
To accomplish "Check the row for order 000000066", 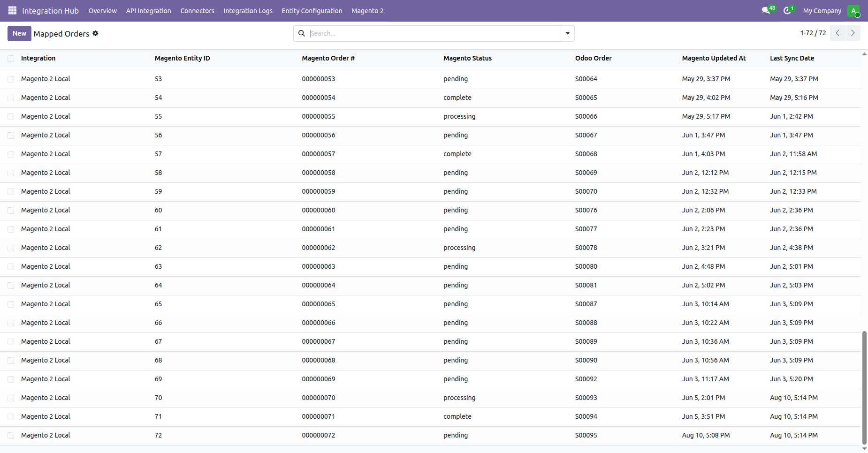I will (11, 323).
